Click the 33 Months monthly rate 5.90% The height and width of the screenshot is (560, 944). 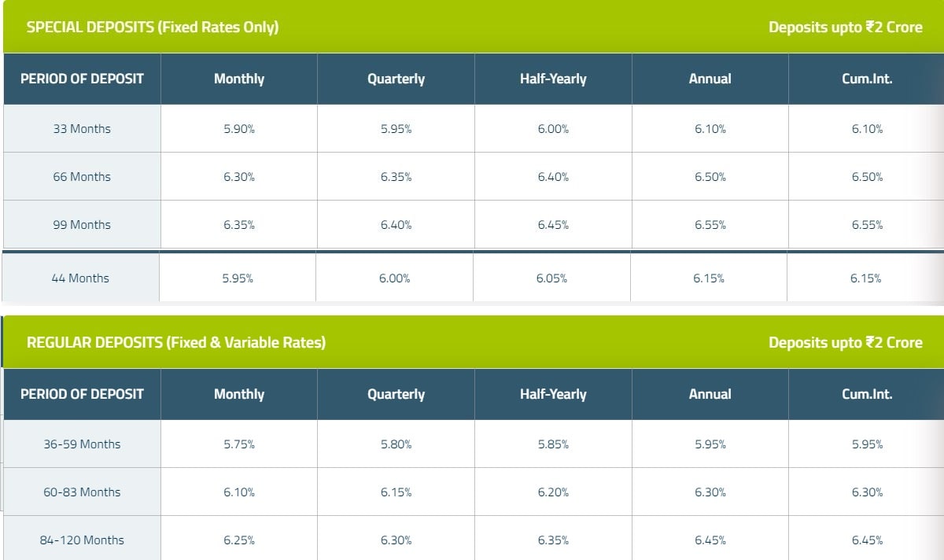[x=239, y=129]
